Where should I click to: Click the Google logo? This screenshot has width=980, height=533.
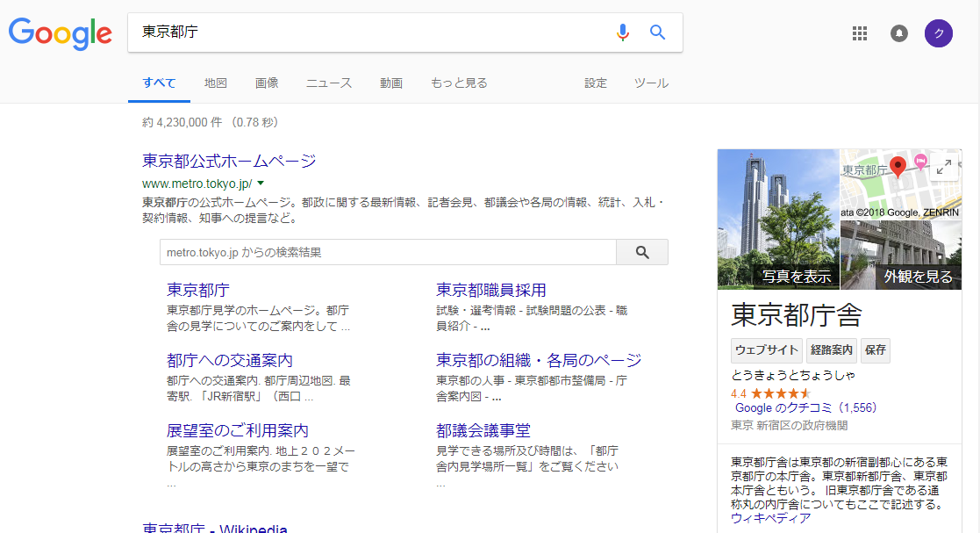(x=60, y=33)
